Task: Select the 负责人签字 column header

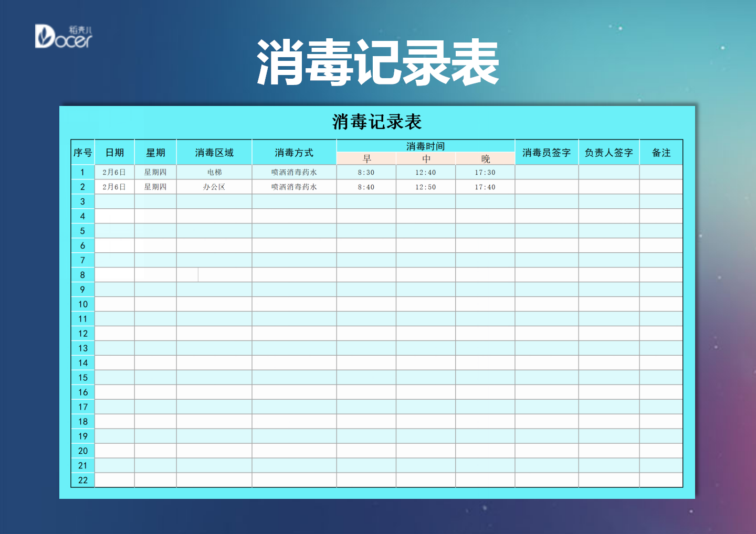Action: (609, 152)
